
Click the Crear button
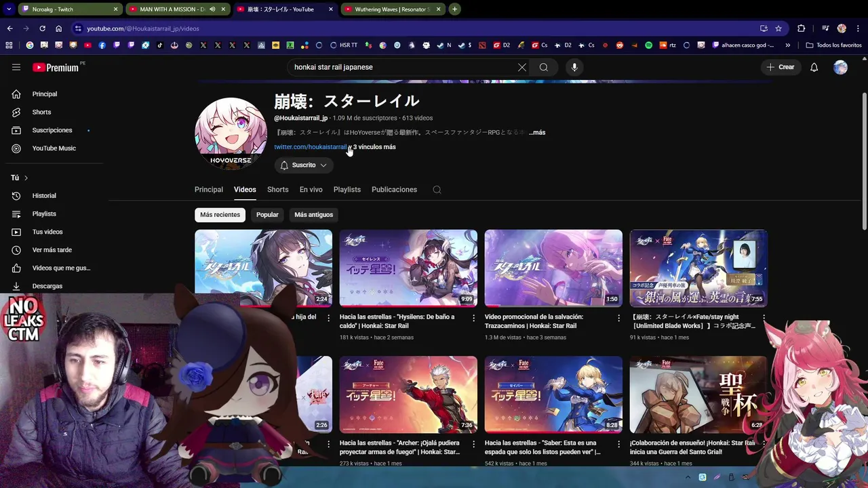(x=780, y=67)
